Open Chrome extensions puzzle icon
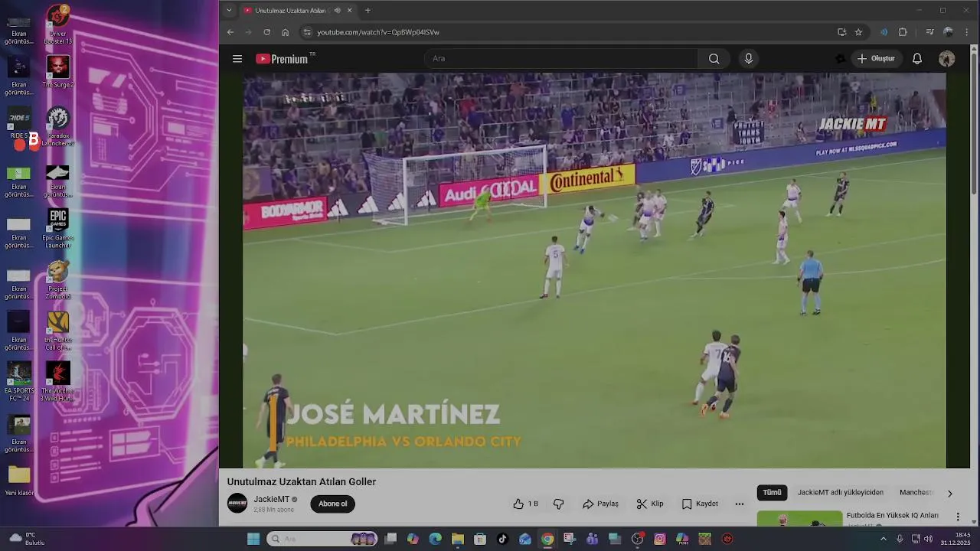Image resolution: width=980 pixels, height=551 pixels. 903,32
